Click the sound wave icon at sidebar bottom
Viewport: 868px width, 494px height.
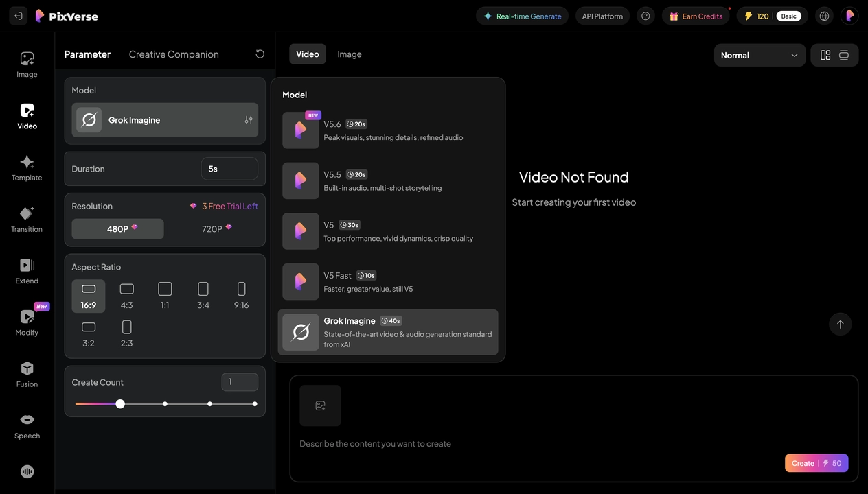click(x=27, y=471)
